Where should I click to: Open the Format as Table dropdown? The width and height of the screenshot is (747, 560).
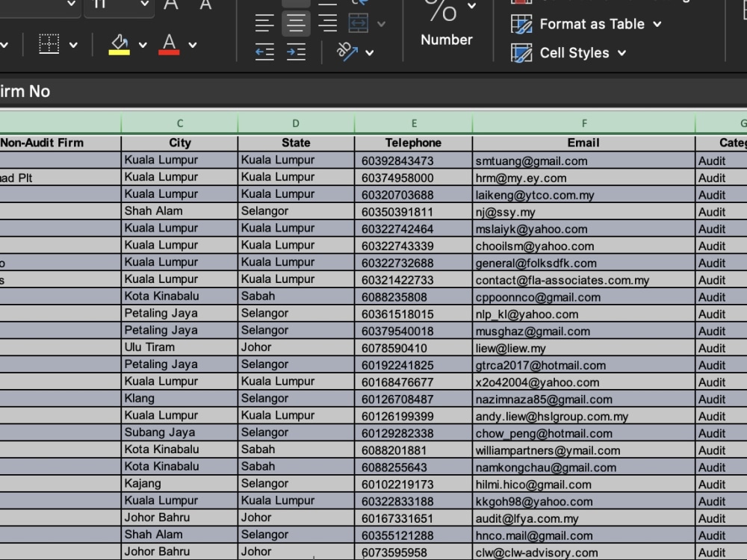(586, 24)
